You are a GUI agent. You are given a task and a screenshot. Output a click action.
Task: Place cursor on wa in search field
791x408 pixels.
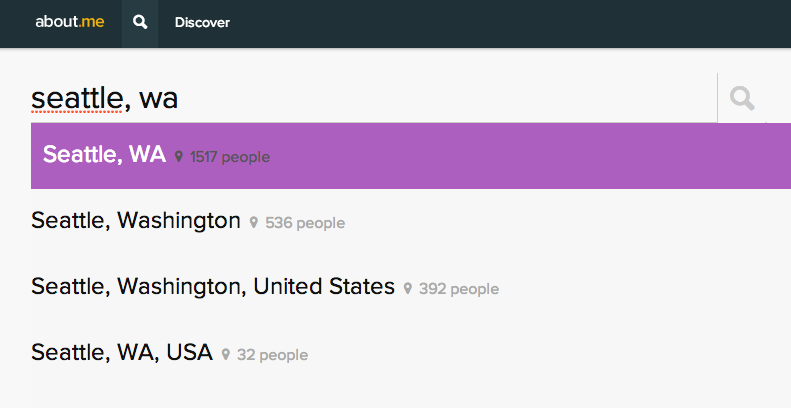click(x=158, y=100)
